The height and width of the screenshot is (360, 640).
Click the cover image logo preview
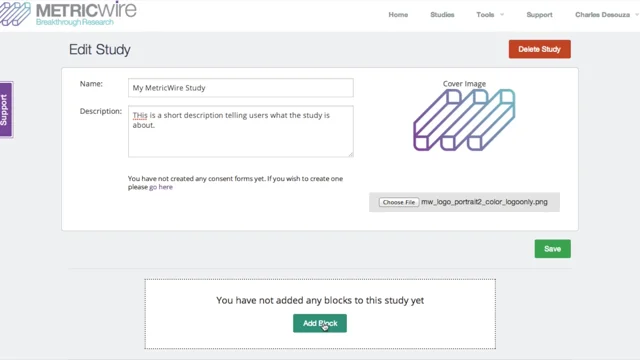click(x=464, y=120)
